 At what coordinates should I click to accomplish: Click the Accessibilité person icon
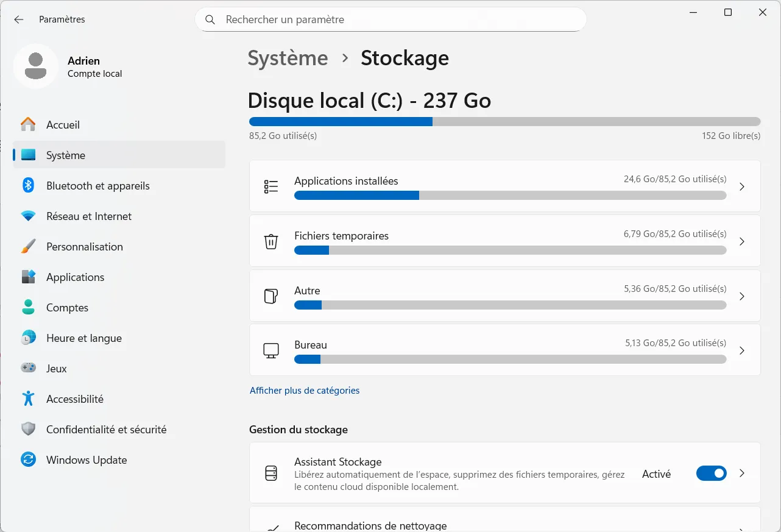tap(28, 399)
